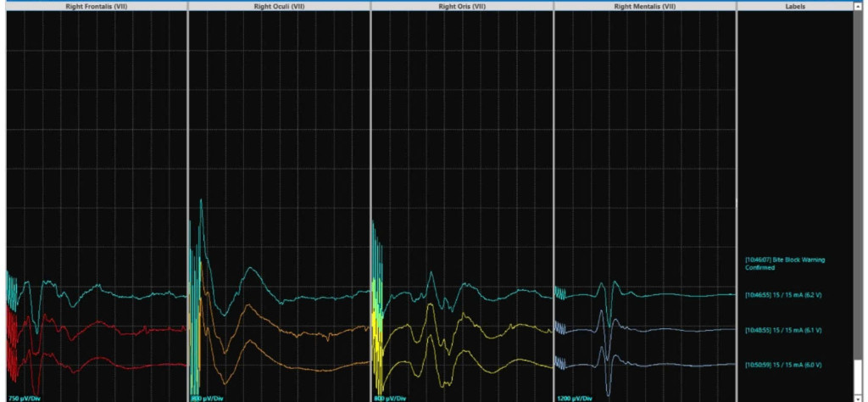Image resolution: width=868 pixels, height=402 pixels.
Task: Select the Right Frontalis (VII) channel header
Action: [x=97, y=7]
